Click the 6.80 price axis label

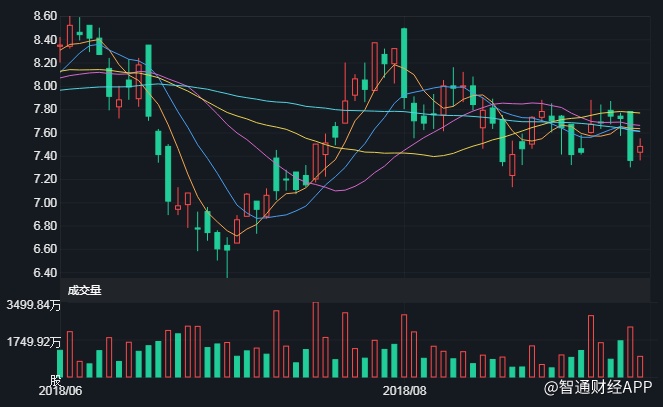click(x=17, y=226)
